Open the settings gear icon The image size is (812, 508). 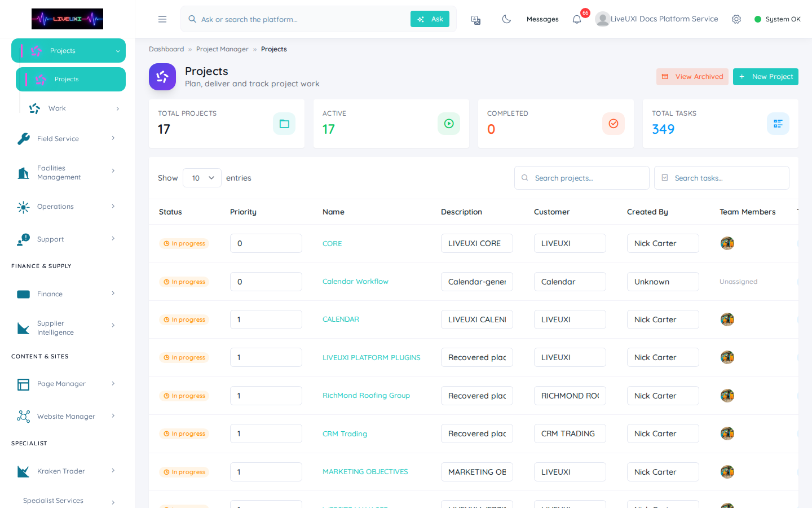736,19
